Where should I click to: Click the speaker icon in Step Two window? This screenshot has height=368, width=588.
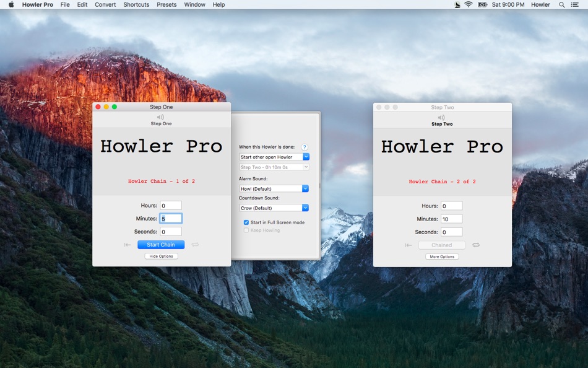pyautogui.click(x=441, y=118)
